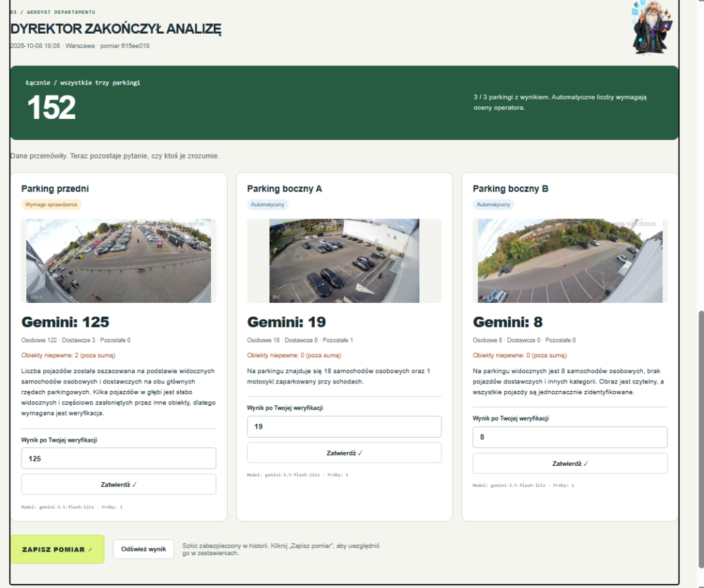Click "Osobowe 8 · Dostawcze 0" breakdown line

525,340
